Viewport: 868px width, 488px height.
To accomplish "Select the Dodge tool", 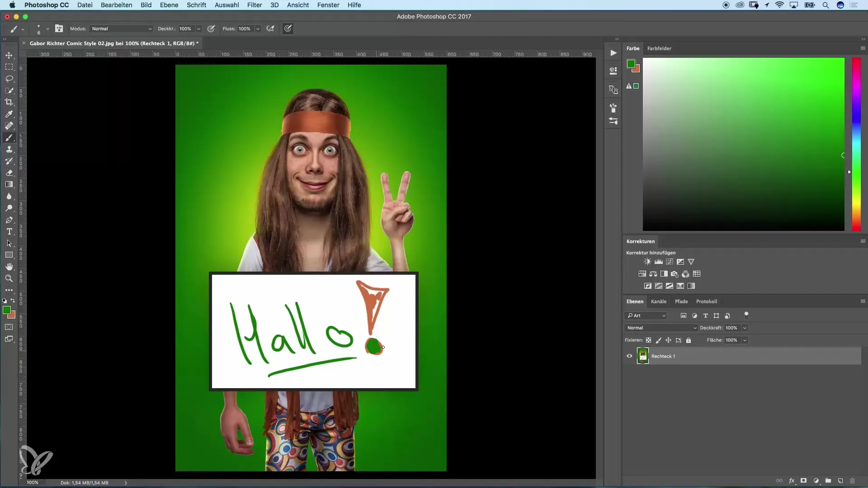I will (x=9, y=208).
